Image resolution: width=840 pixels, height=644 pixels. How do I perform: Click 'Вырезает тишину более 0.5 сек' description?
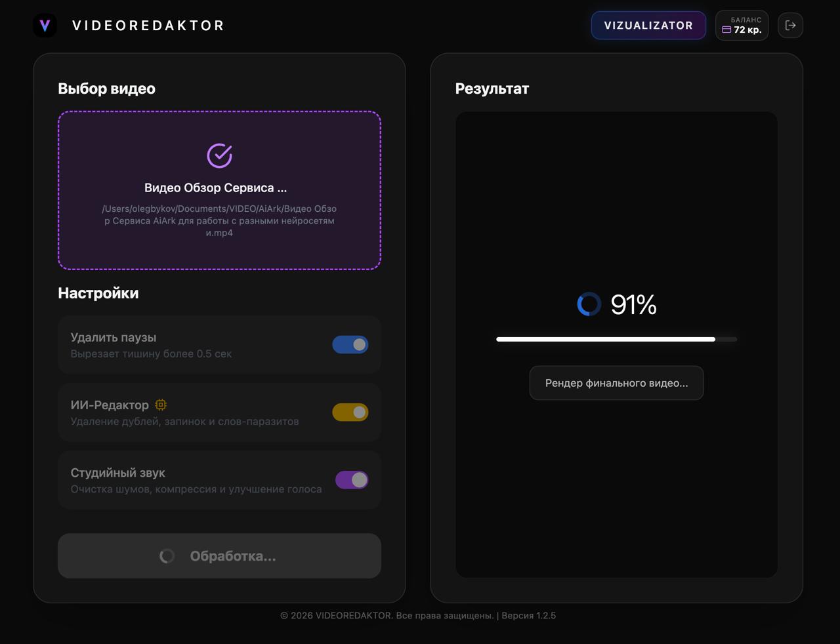(151, 353)
